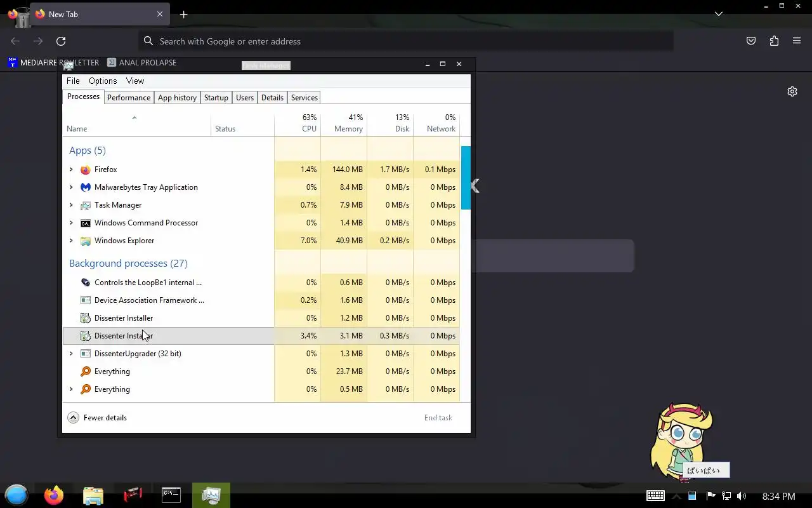Open File Explorer from the taskbar
This screenshot has width=812, height=508.
[x=93, y=495]
